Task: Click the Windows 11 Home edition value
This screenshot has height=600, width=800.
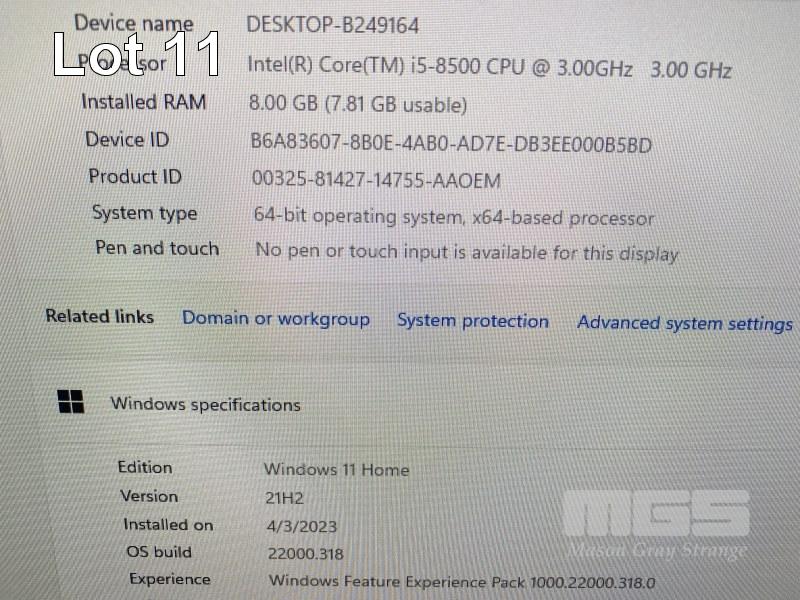Action: [x=336, y=469]
